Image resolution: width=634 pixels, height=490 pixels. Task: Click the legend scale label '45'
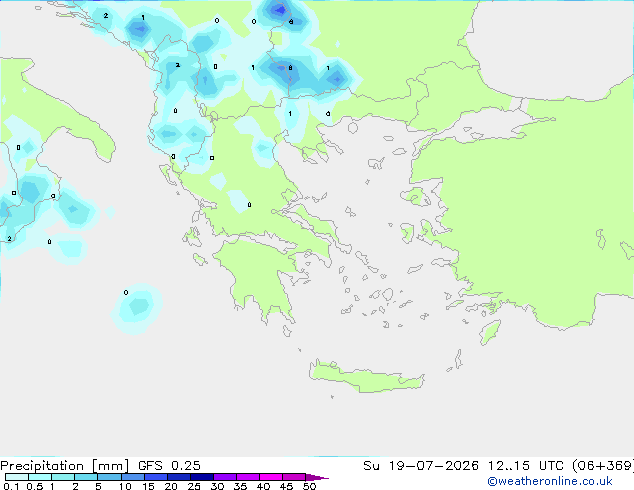[286, 486]
